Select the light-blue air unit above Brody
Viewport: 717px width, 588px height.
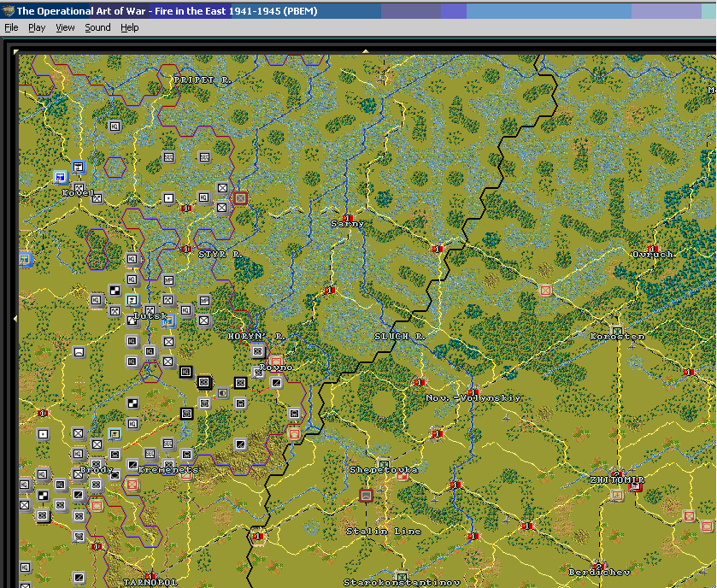(x=115, y=433)
